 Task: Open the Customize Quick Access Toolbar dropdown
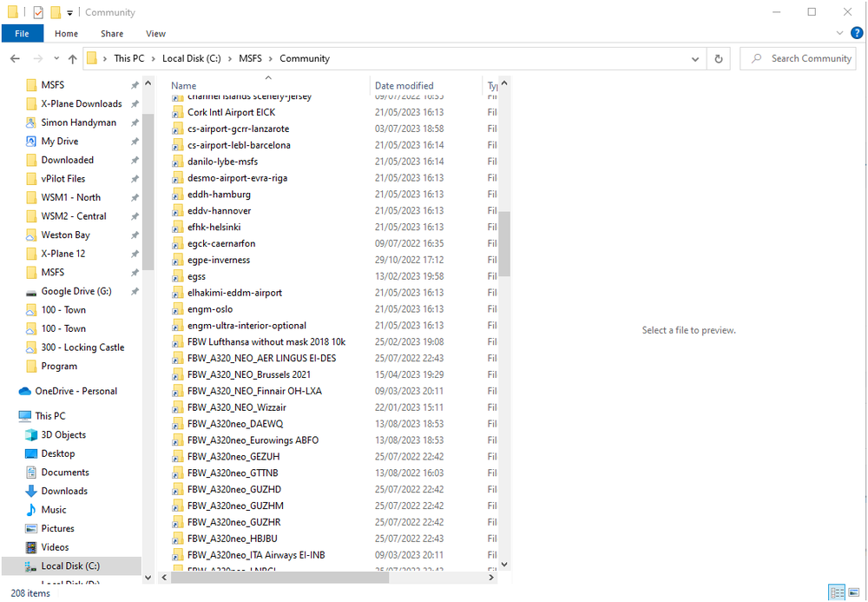pos(69,12)
